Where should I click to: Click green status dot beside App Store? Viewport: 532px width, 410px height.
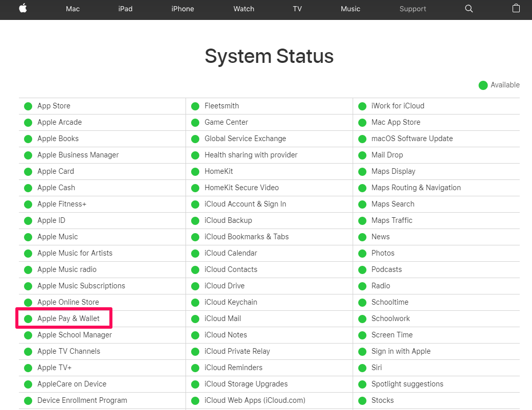(28, 106)
